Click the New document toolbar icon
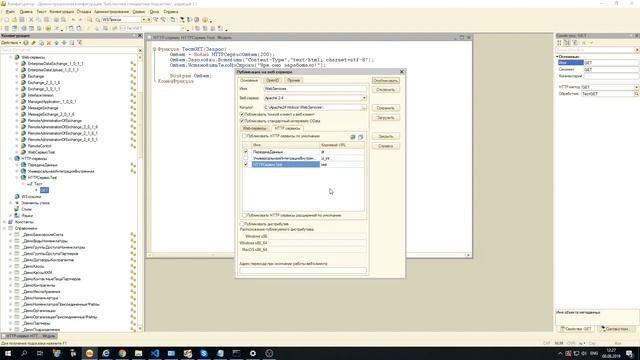The height and width of the screenshot is (360, 640). [6, 20]
